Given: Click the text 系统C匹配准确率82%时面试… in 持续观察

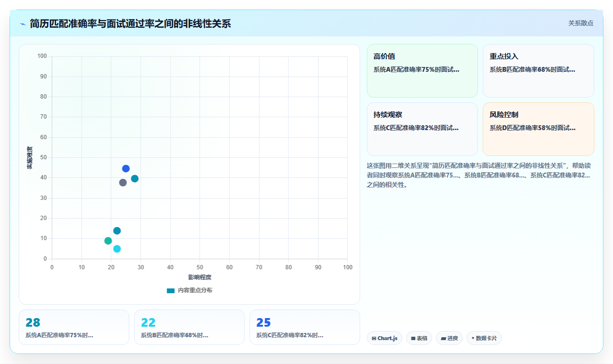Looking at the screenshot, I should pyautogui.click(x=416, y=128).
